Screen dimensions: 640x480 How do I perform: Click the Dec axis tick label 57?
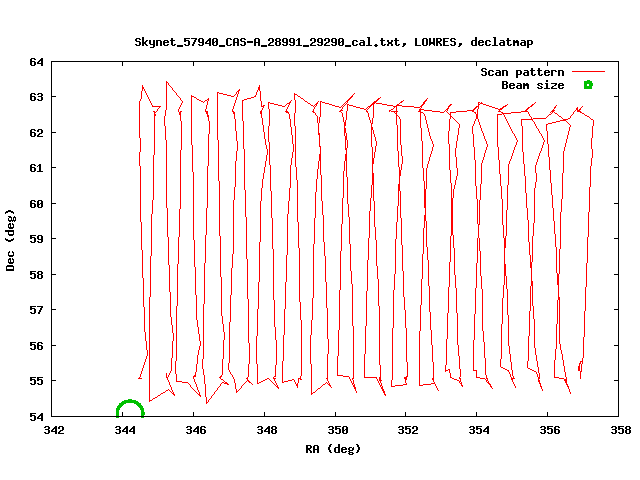pos(36,310)
